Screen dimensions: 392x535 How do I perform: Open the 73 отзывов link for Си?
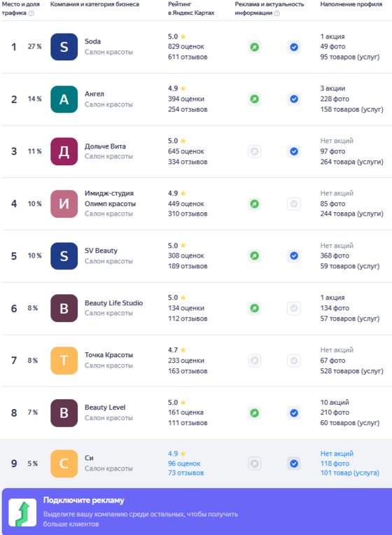tap(185, 473)
